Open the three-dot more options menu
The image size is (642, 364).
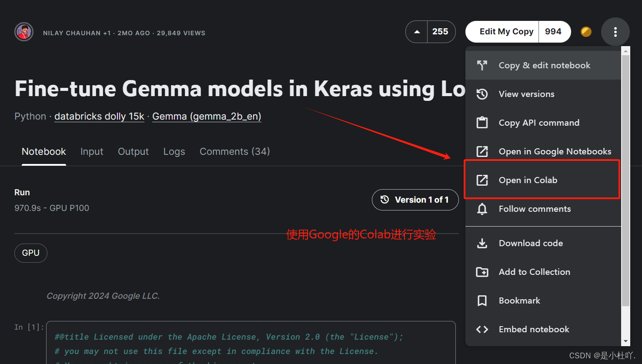click(615, 32)
